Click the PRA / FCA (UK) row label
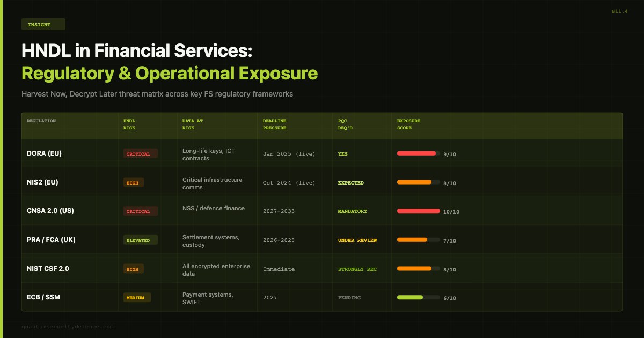The height and width of the screenshot is (338, 644). tap(51, 240)
